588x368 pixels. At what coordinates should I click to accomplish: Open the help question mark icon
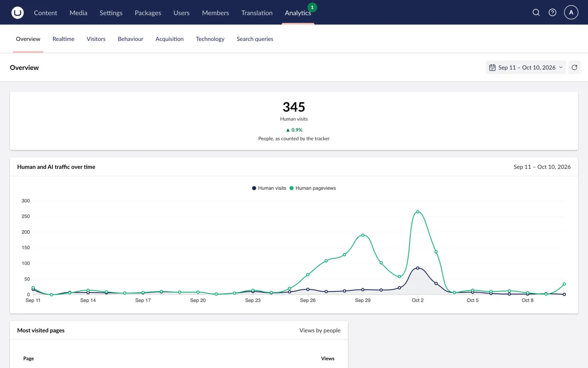552,13
